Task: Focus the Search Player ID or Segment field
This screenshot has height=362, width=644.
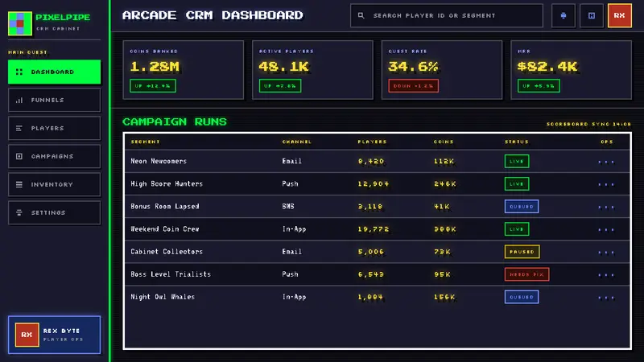Action: (x=447, y=15)
